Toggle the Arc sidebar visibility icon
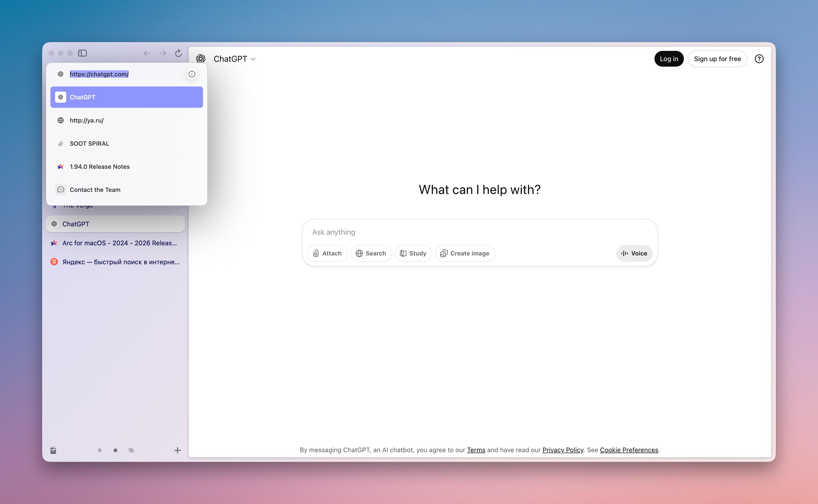818x504 pixels. pyautogui.click(x=82, y=53)
